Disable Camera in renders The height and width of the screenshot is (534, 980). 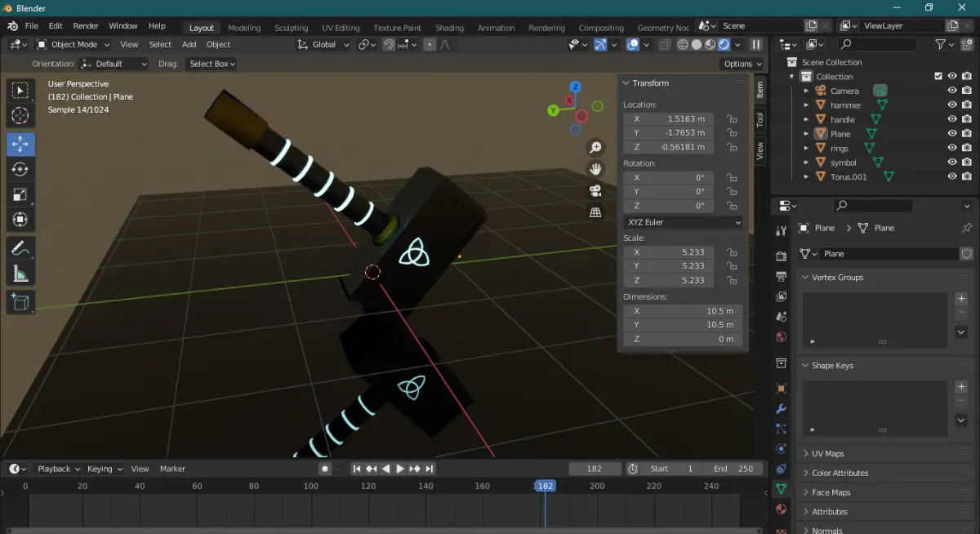[967, 91]
